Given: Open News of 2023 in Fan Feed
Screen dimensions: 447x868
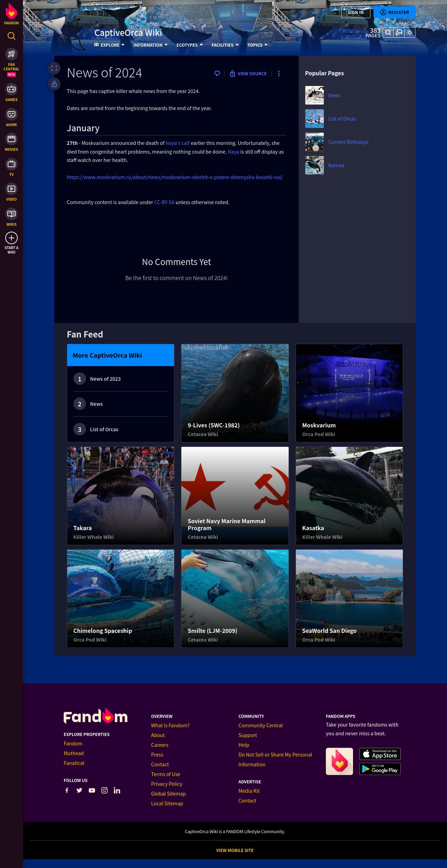Looking at the screenshot, I should pos(105,379).
